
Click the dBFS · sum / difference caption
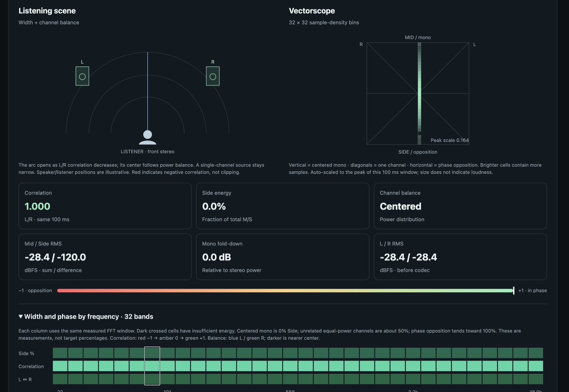pyautogui.click(x=53, y=270)
